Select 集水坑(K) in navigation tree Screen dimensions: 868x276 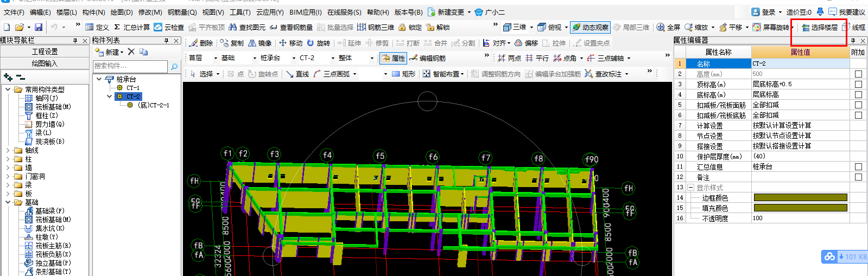point(45,228)
